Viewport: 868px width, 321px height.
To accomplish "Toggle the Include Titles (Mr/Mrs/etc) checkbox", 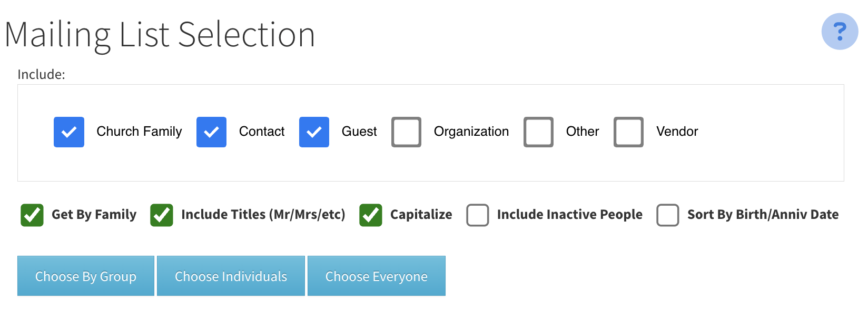I will coord(162,215).
